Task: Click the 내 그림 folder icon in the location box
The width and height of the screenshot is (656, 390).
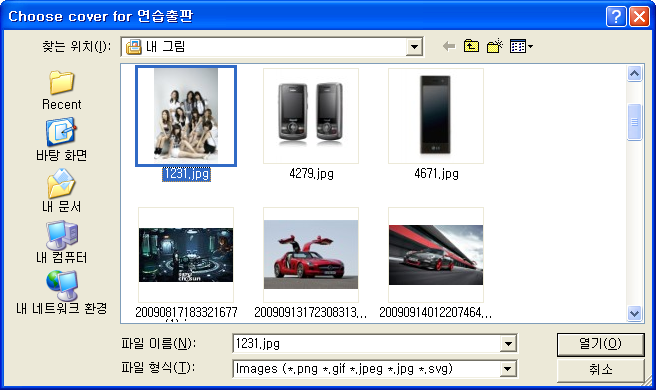Action: tap(134, 46)
